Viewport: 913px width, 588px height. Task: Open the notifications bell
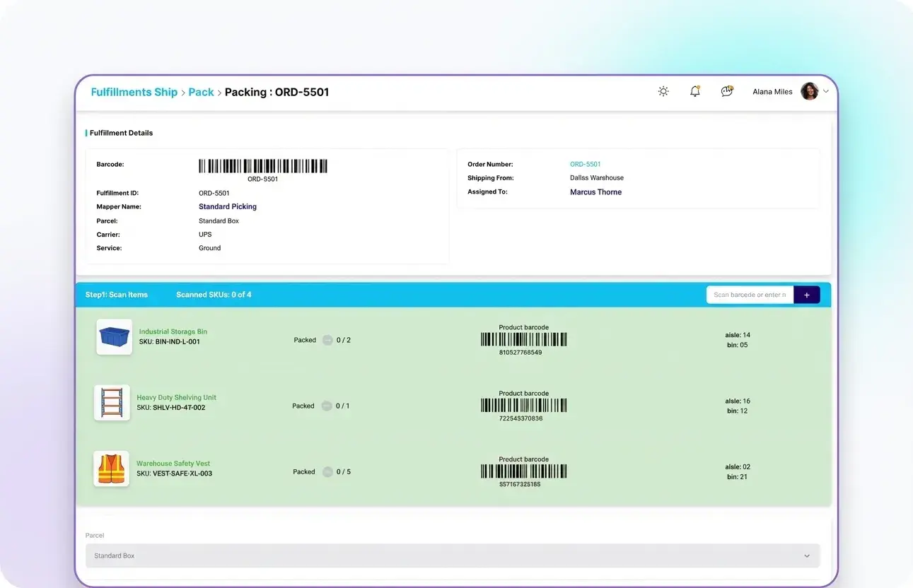pos(694,92)
